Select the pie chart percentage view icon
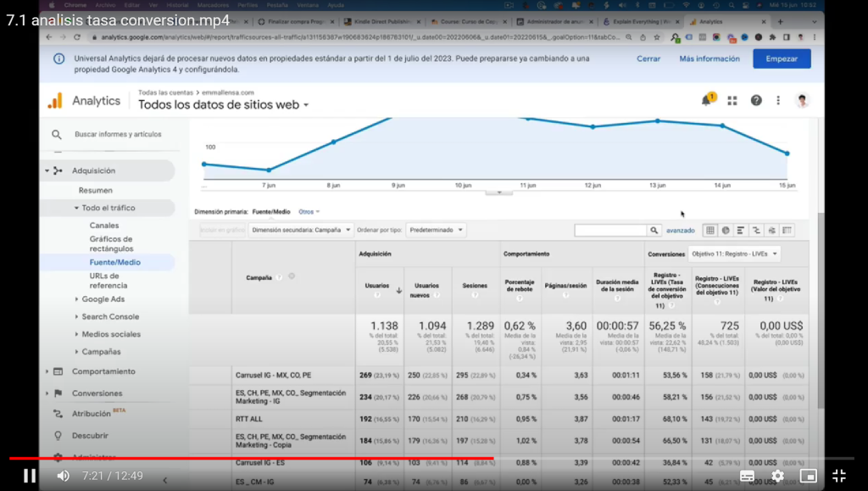This screenshot has height=491, width=868. tap(726, 231)
